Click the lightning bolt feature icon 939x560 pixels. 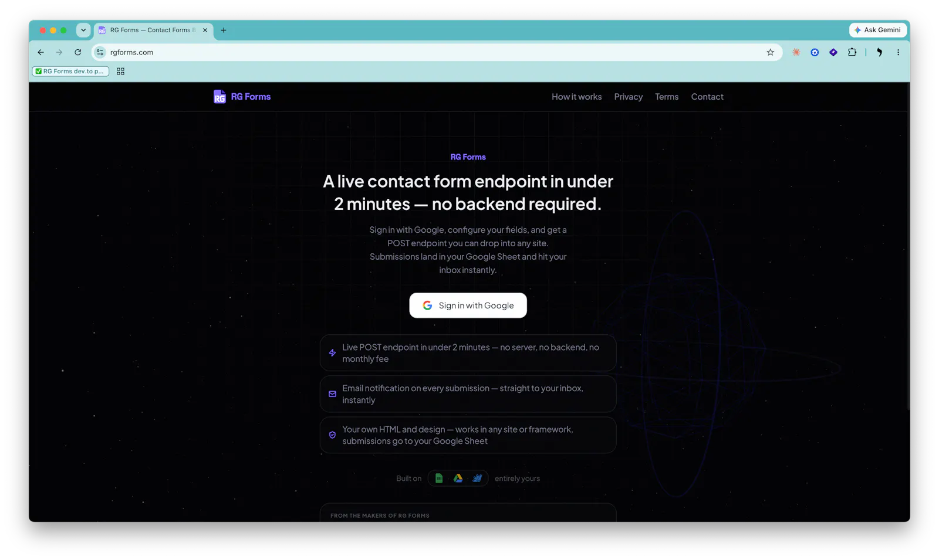coord(332,353)
